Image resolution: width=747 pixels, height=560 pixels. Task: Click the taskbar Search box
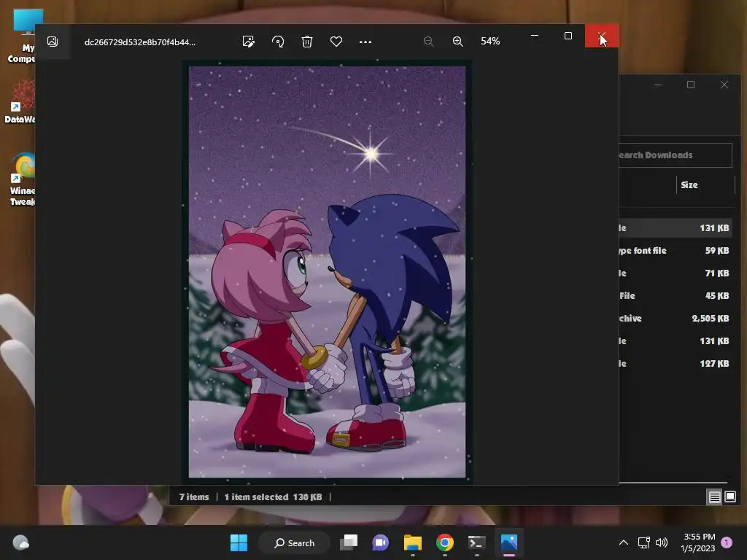pos(294,542)
